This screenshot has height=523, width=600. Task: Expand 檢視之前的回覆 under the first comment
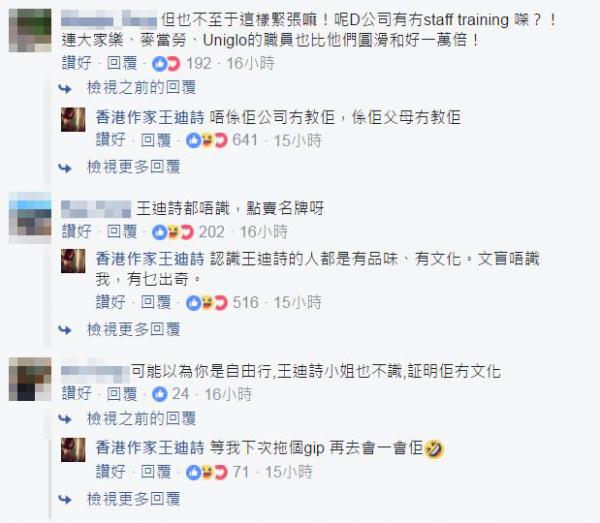pos(142,88)
